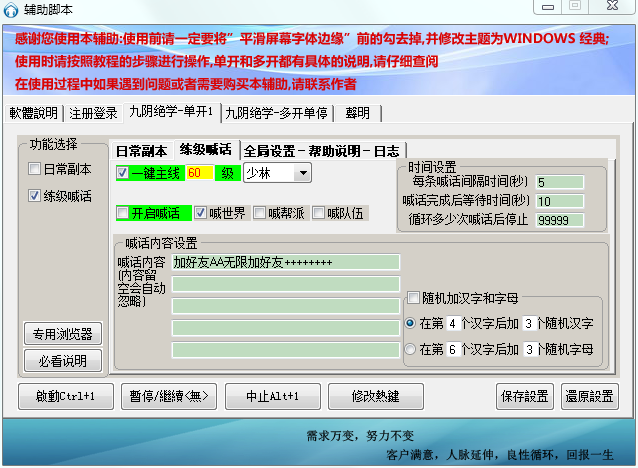Viewport: 638px width, 468px height.
Task: Open the 少林 dropdown list
Action: pos(304,173)
